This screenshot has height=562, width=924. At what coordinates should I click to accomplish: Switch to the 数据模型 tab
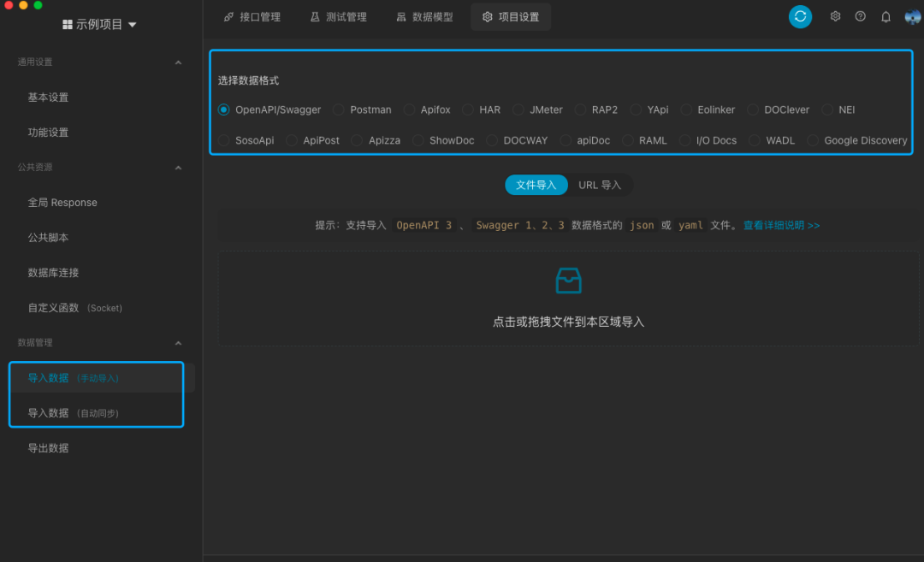(424, 17)
